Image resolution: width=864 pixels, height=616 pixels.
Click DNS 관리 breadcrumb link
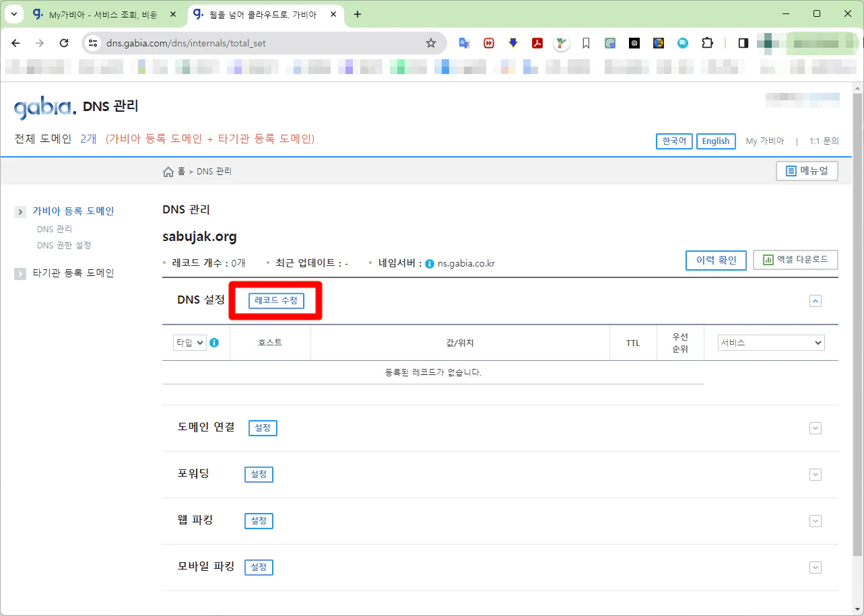coord(214,172)
